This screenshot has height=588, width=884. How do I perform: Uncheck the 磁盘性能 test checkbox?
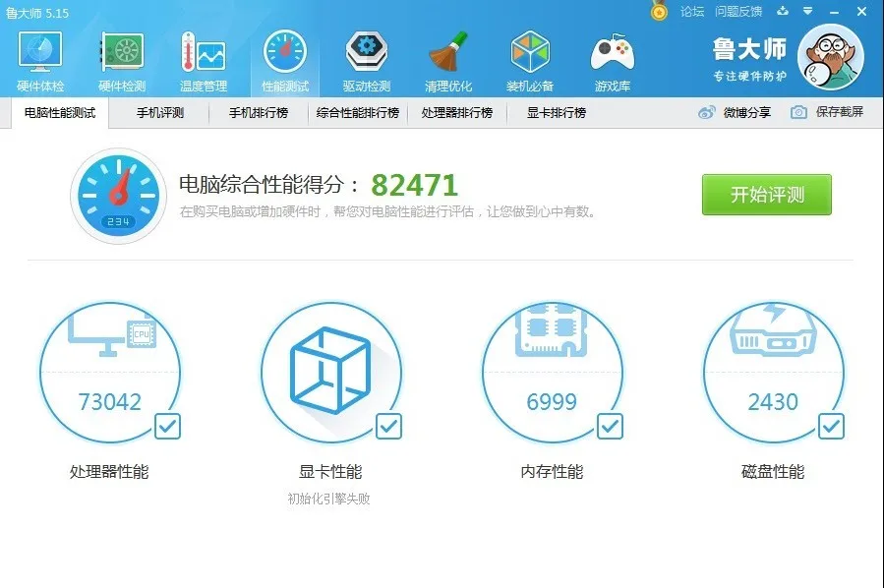click(x=831, y=426)
